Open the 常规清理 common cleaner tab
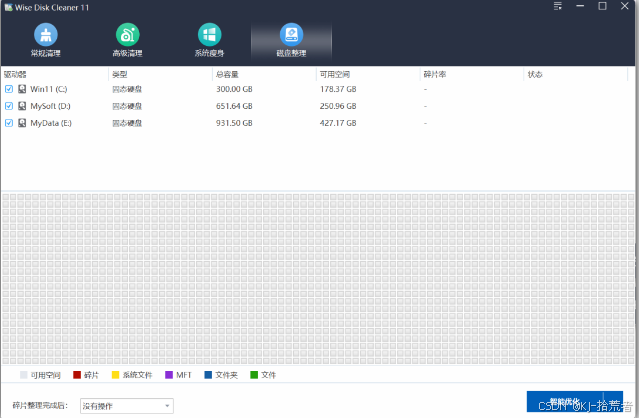639x418 pixels. (46, 40)
